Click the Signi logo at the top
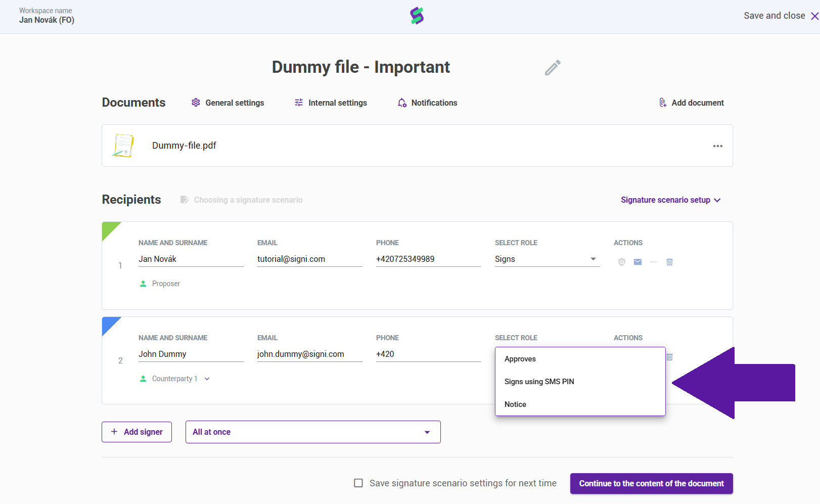 417,16
